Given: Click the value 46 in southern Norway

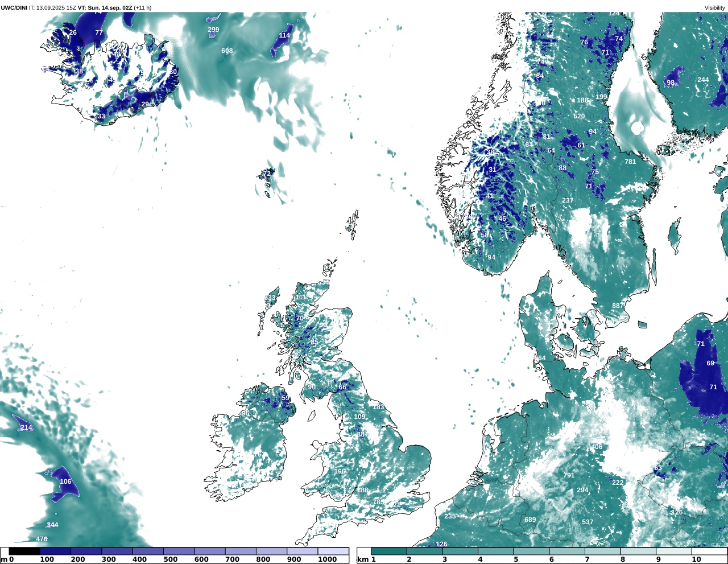Looking at the screenshot, I should pos(502,219).
